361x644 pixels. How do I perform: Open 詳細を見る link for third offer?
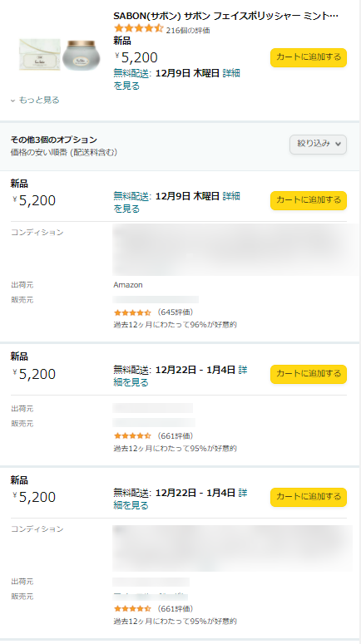coord(180,499)
